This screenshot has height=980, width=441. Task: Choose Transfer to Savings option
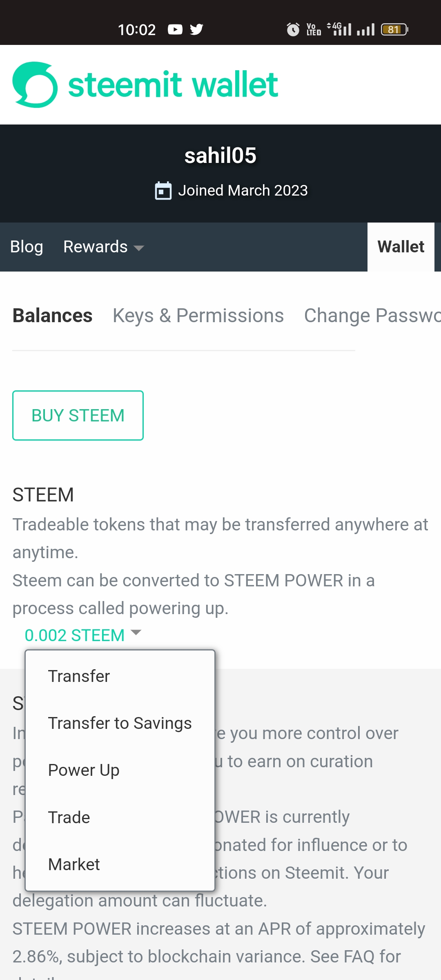(x=120, y=723)
